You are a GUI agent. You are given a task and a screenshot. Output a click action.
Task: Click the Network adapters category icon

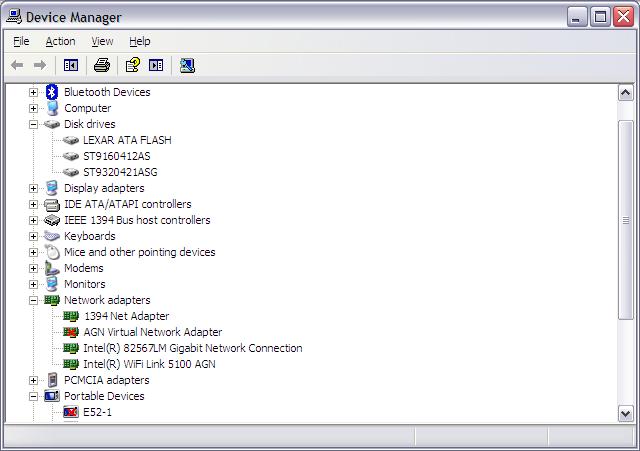(x=52, y=300)
